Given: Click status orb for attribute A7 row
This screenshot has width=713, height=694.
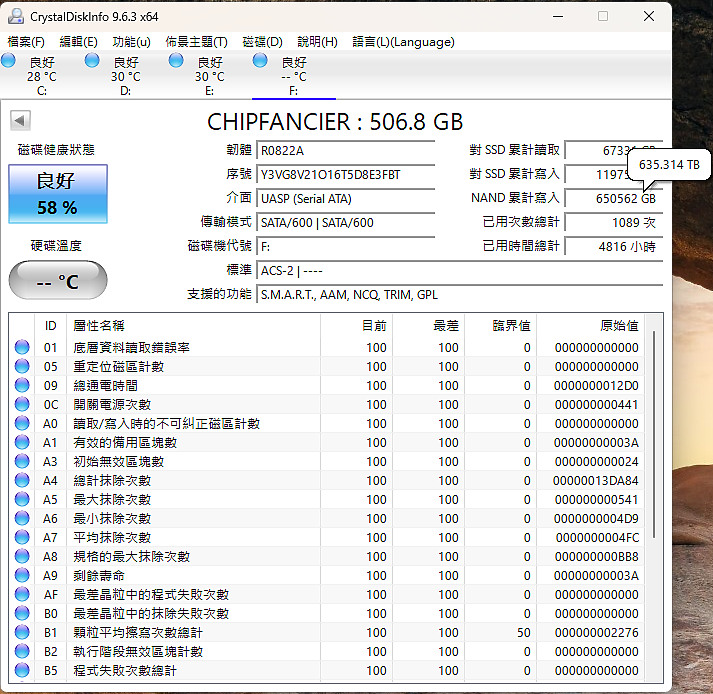Looking at the screenshot, I should (22, 538).
